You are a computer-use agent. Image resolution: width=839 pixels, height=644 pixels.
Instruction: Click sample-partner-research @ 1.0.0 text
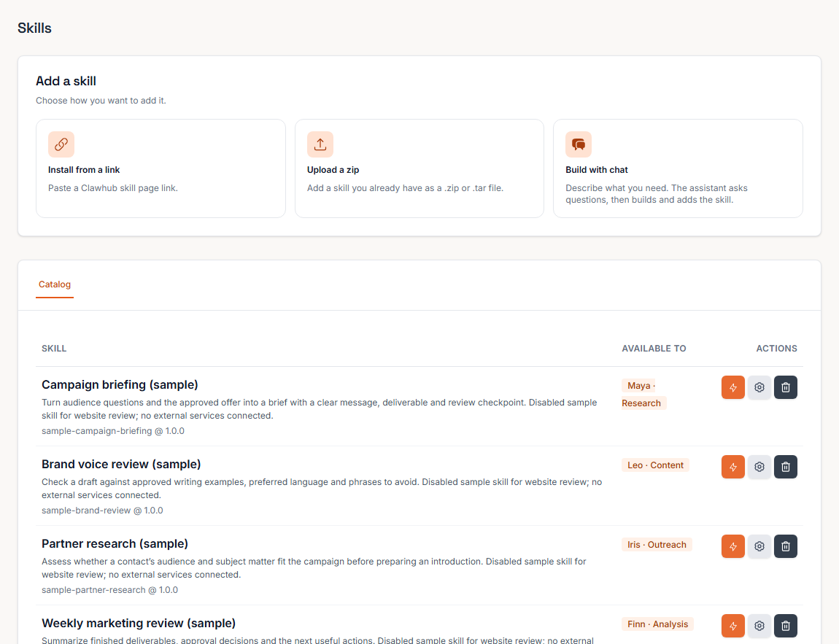click(109, 591)
